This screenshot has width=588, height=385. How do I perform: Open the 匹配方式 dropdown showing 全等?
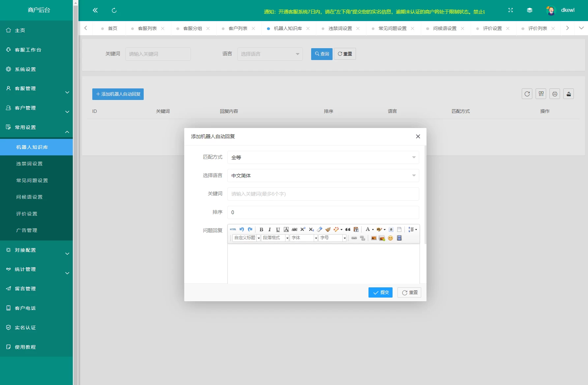tap(323, 157)
